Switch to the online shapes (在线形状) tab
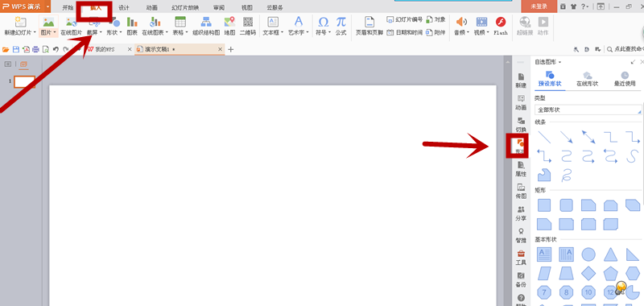Viewport: 644px width, 306px height. tap(588, 79)
